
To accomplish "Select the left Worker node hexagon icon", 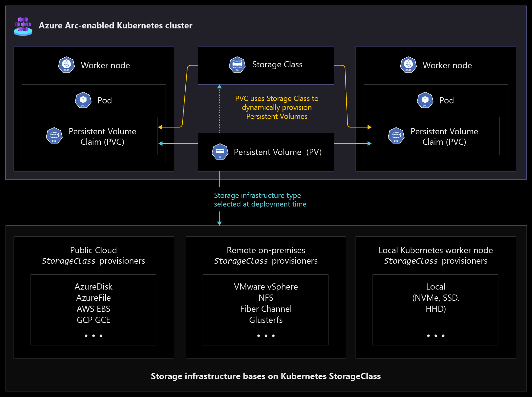I will (x=66, y=65).
